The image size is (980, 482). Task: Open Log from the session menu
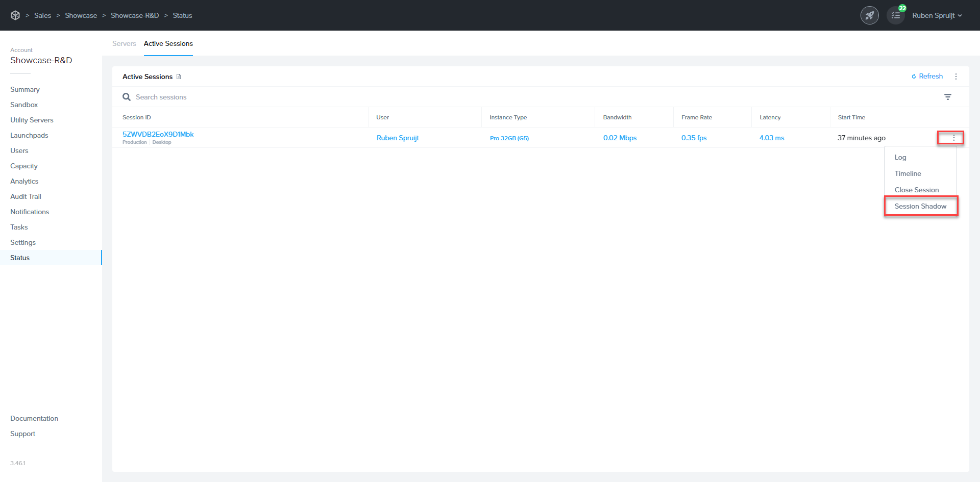click(900, 157)
